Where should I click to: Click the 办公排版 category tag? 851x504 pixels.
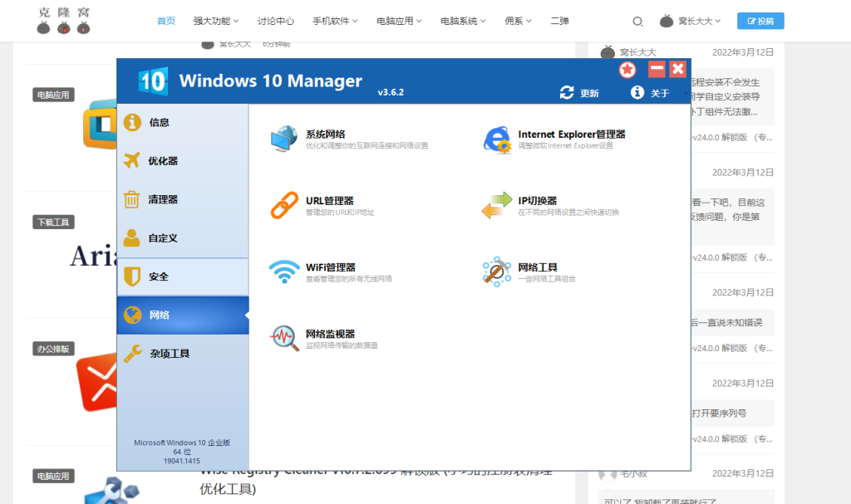(53, 349)
